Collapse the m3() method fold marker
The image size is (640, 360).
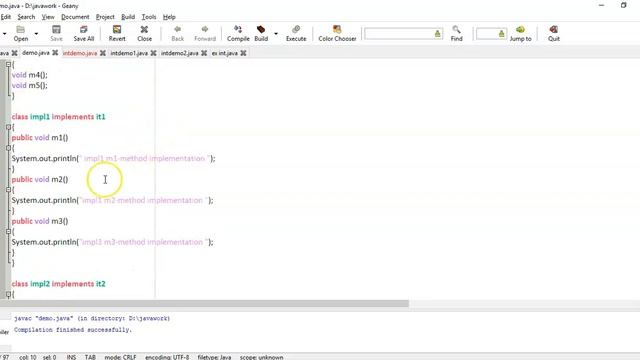(x=8, y=231)
